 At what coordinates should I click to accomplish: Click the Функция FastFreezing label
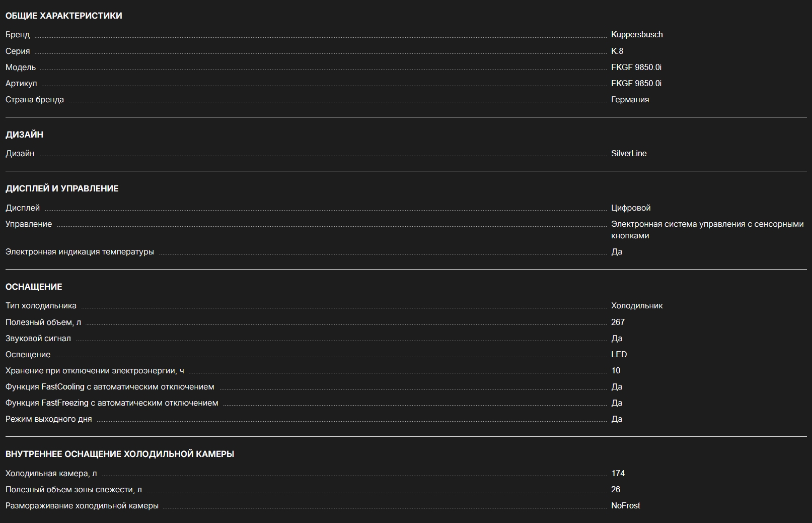(112, 403)
